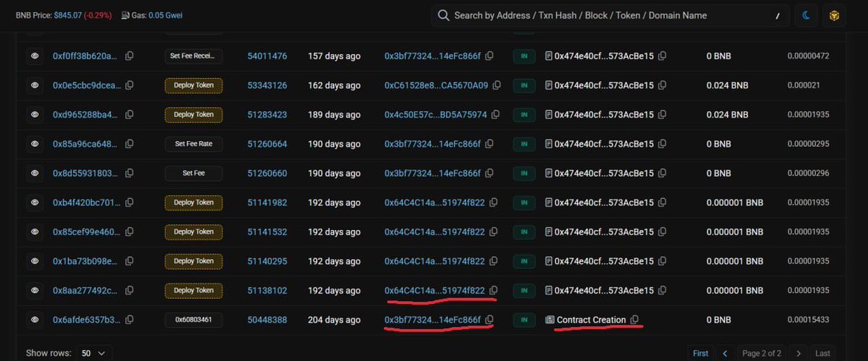The image size is (868, 361).
Task: Click Deploy Token badge in block 53343126 row
Action: [193, 85]
